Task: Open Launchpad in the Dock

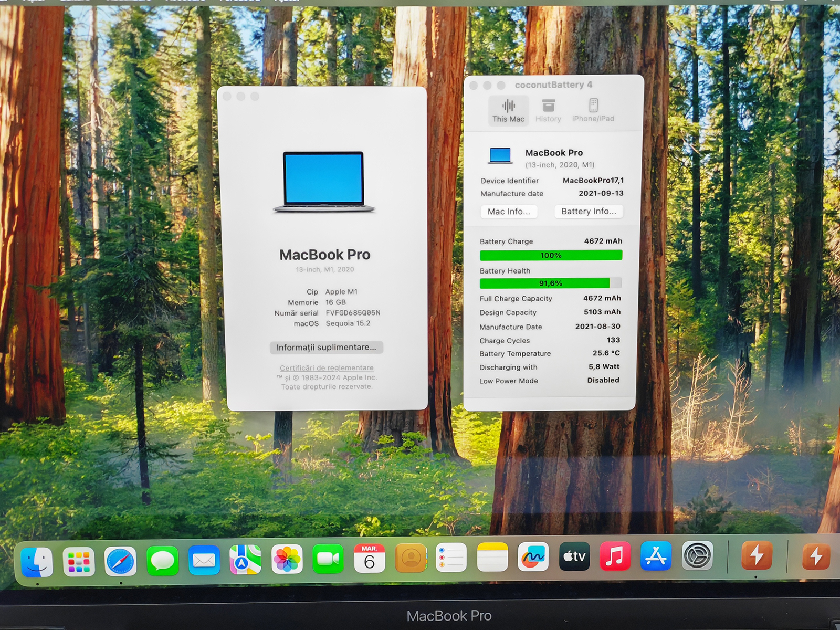Action: coord(79,561)
